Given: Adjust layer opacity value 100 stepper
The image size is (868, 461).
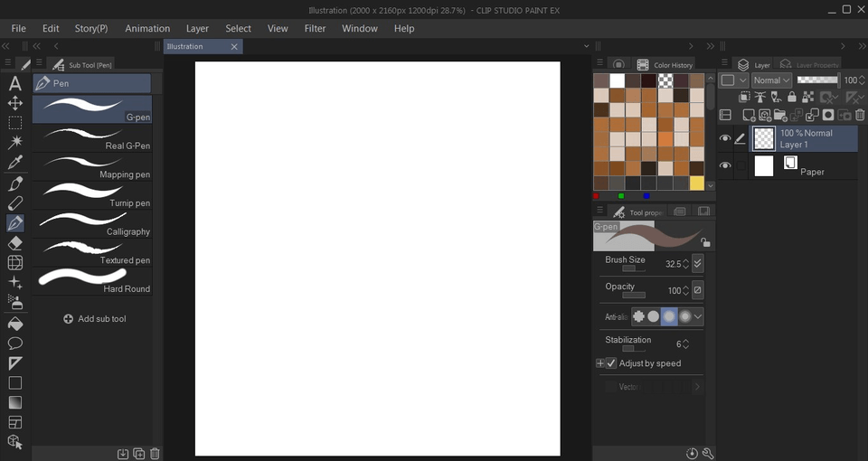Looking at the screenshot, I should (862, 80).
